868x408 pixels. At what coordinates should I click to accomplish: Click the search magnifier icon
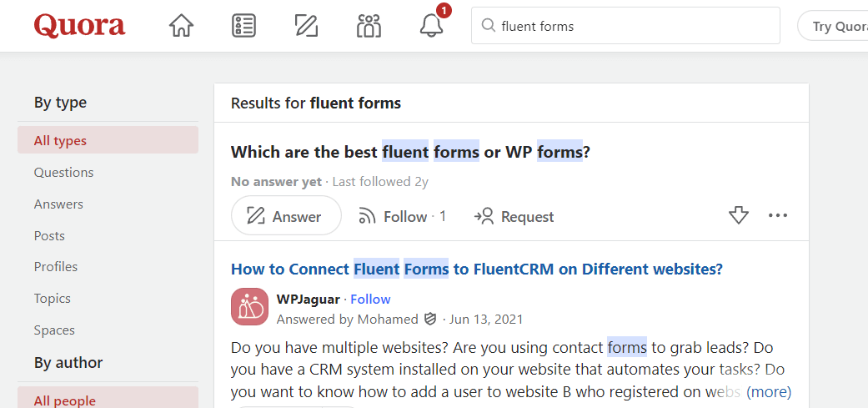click(x=489, y=26)
